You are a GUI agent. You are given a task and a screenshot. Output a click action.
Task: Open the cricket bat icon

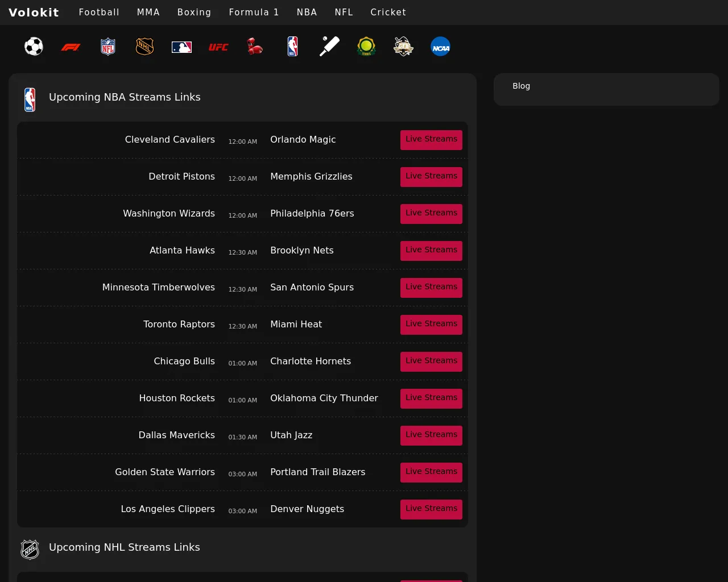click(329, 47)
